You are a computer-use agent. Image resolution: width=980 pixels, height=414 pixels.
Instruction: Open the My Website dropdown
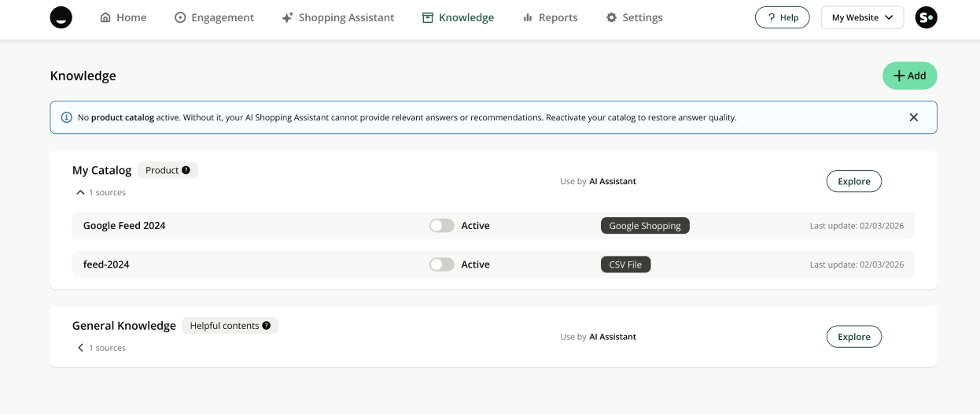point(862,17)
